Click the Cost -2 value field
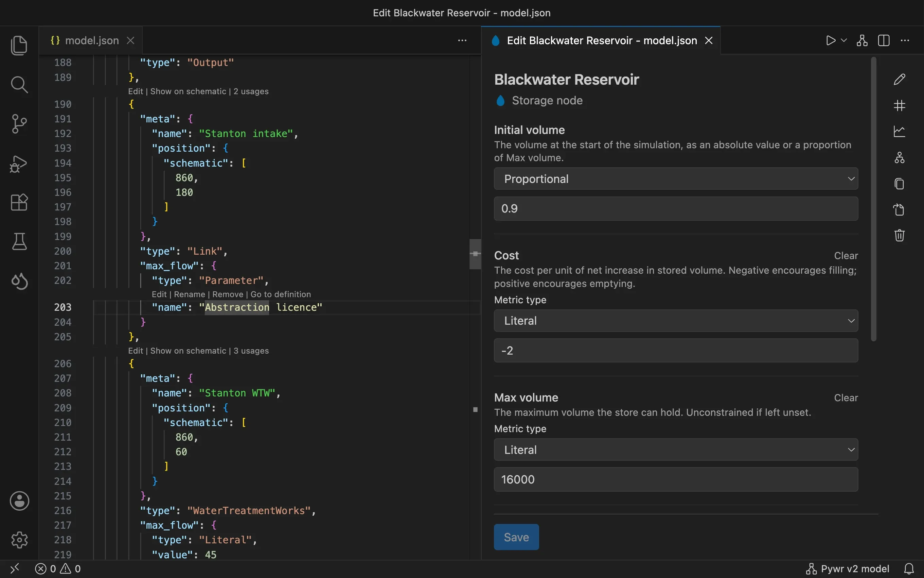Screen dimensions: 924x578 tap(676, 350)
